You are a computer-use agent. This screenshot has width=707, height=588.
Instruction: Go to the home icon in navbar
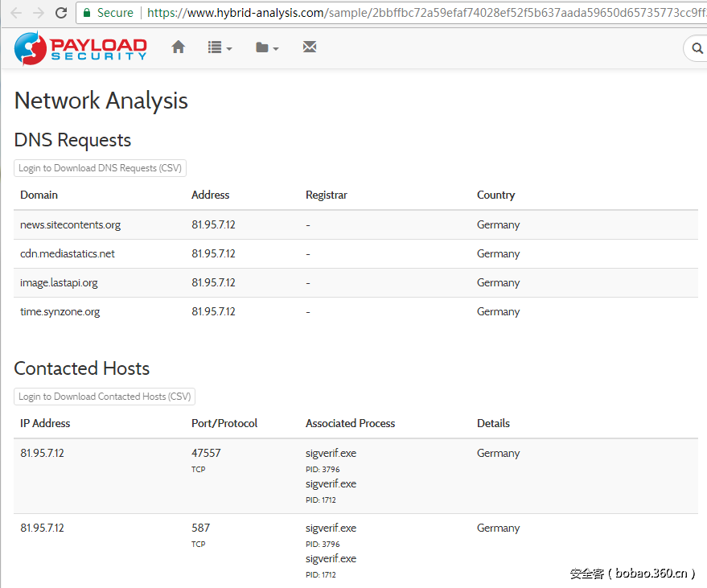179,47
